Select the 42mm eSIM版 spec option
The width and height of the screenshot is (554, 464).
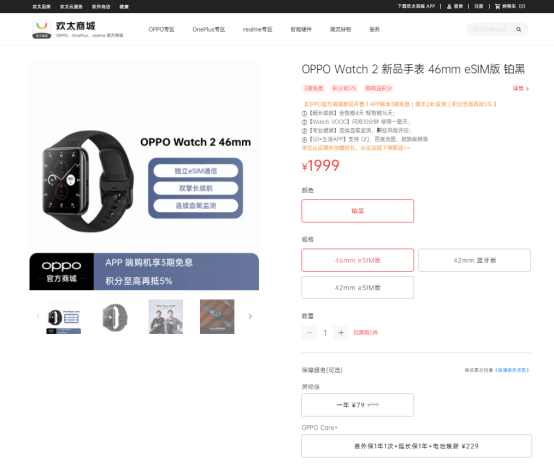point(358,287)
